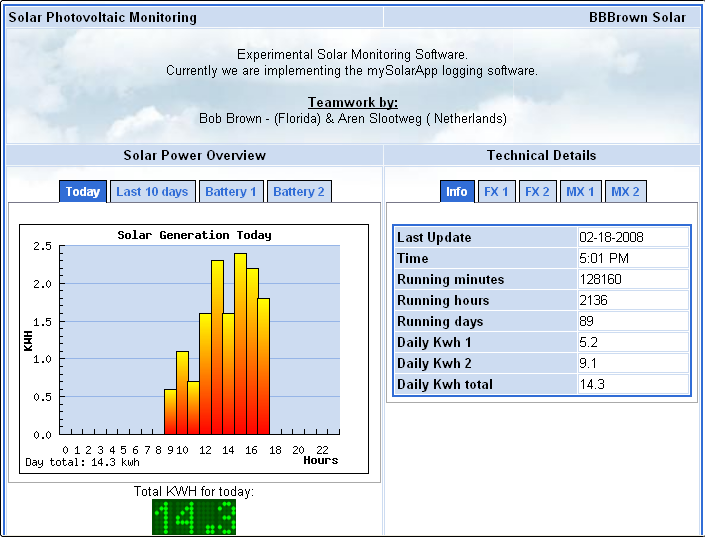Click the Solar Power Overview panel header

[x=194, y=155]
